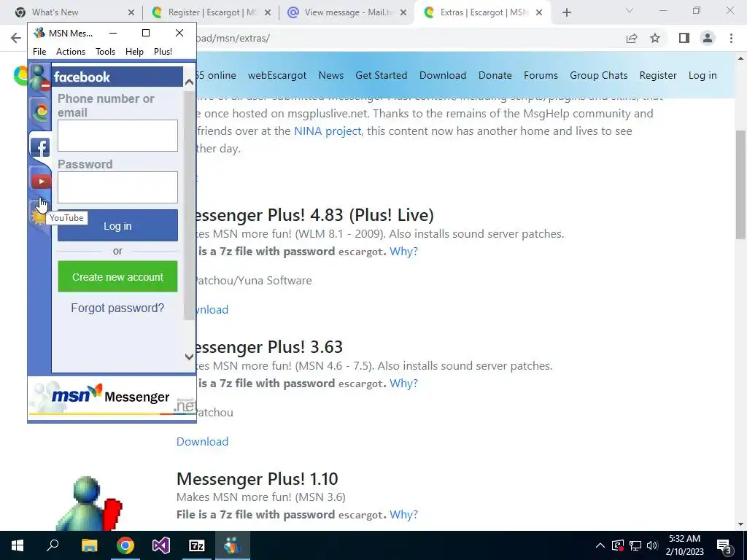This screenshot has width=747, height=560.
Task: Close the View message Mail tab
Action: [403, 12]
